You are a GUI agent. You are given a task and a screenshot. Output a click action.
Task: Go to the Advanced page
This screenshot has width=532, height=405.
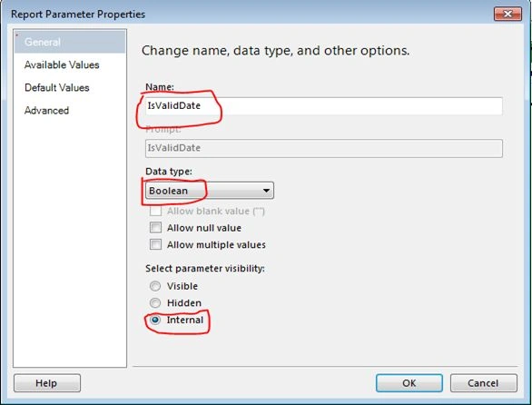tap(47, 111)
